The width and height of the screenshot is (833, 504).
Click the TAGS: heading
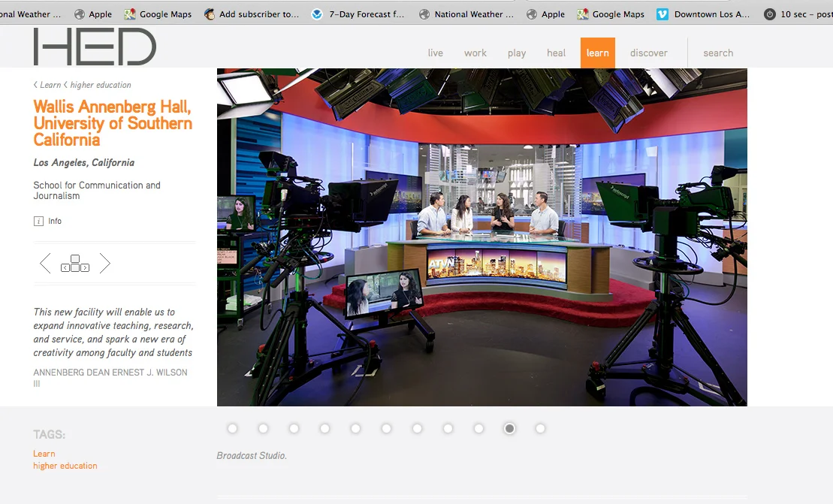[x=50, y=434]
